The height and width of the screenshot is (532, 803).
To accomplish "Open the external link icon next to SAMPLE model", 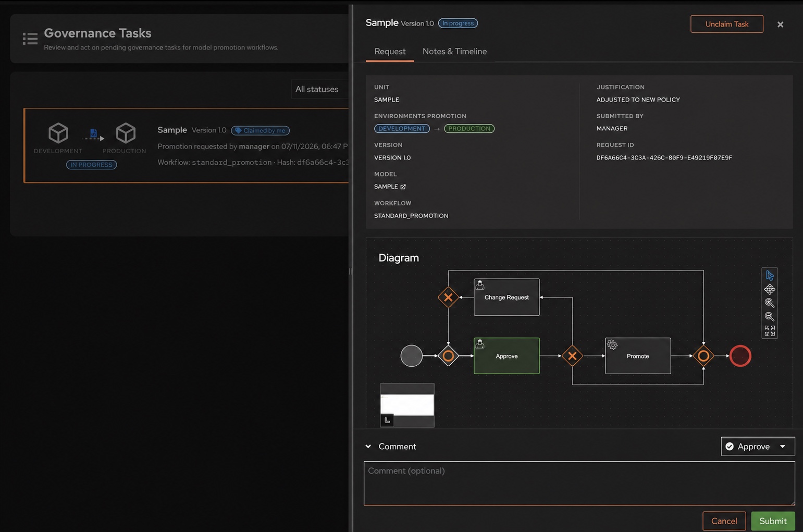I will coord(403,187).
